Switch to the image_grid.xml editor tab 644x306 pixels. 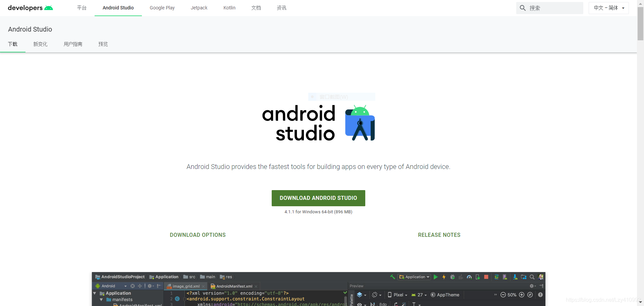click(186, 287)
